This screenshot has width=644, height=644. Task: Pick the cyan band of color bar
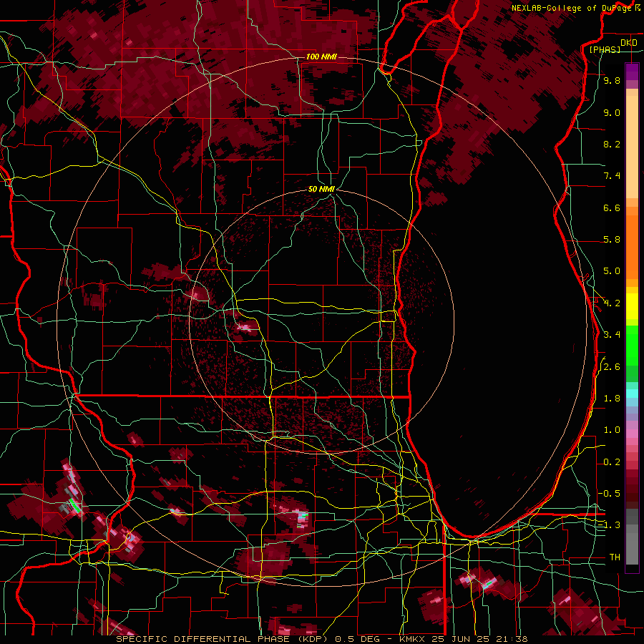632,394
